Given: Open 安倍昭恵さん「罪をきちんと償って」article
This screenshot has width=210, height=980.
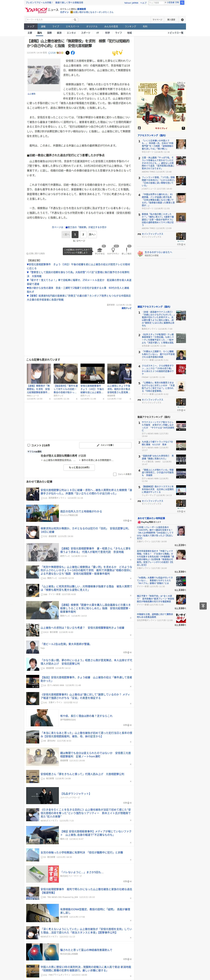Looking at the screenshot, I should pyautogui.click(x=82, y=774).
